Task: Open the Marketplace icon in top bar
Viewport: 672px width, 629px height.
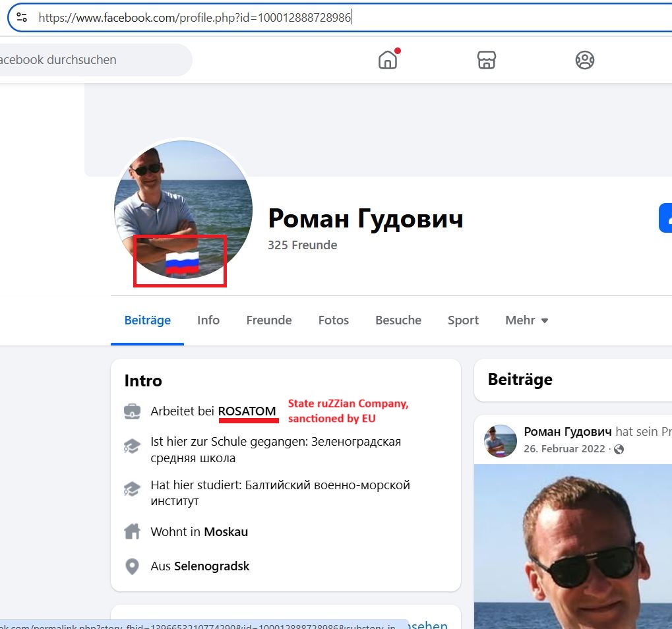Action: click(486, 60)
